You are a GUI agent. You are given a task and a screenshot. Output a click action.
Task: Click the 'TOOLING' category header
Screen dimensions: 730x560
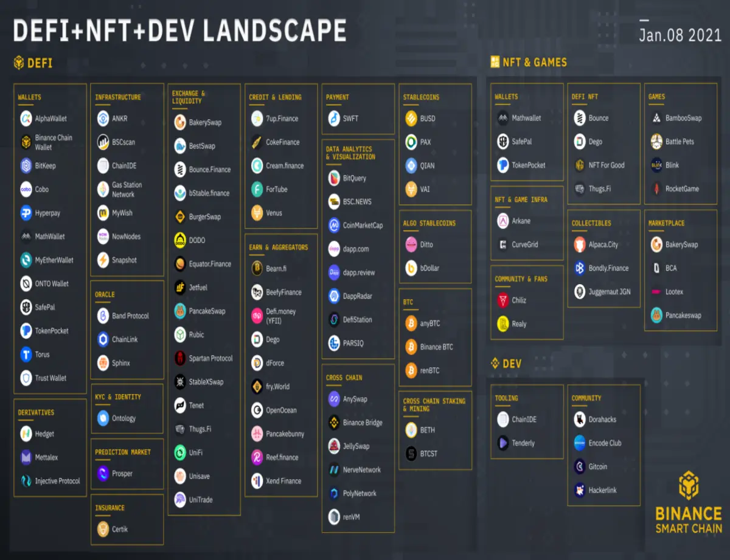pyautogui.click(x=506, y=398)
